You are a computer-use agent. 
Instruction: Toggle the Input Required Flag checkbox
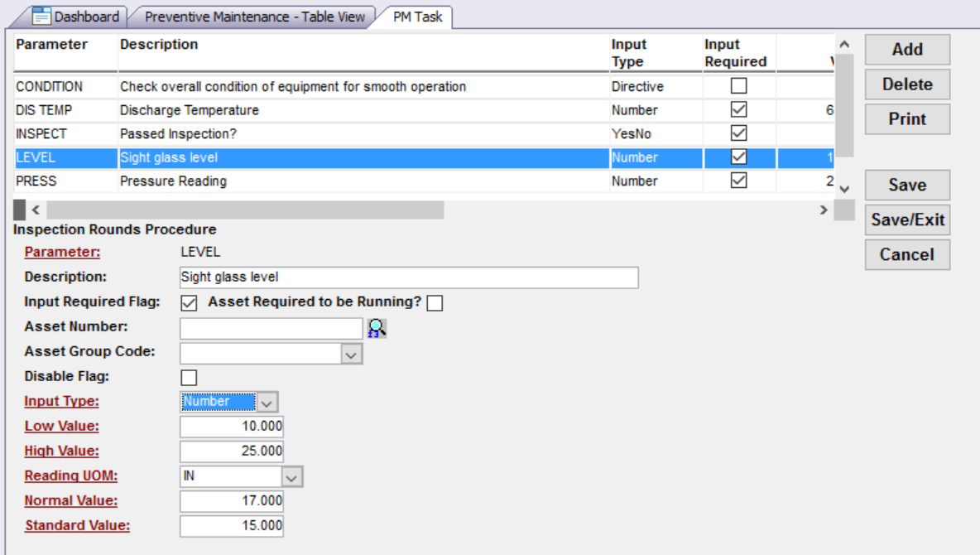coord(189,303)
